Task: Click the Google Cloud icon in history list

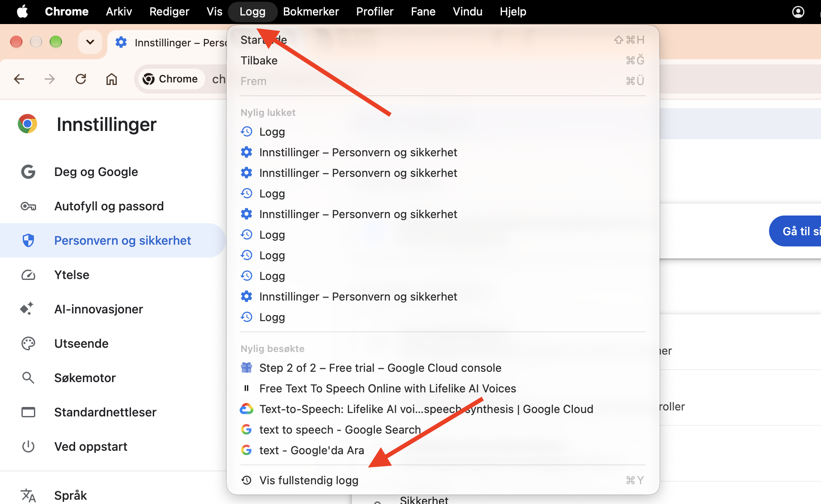Action: pos(246,409)
